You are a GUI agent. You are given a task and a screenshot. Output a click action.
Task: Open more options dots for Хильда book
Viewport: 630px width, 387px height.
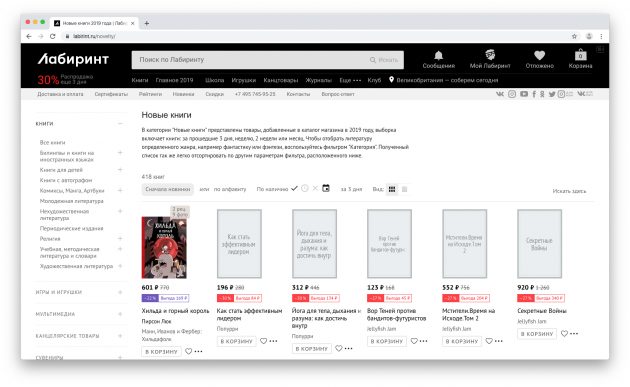198,351
